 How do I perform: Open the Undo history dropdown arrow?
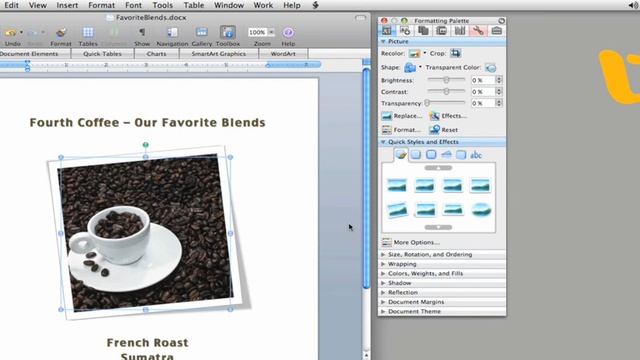click(x=21, y=33)
